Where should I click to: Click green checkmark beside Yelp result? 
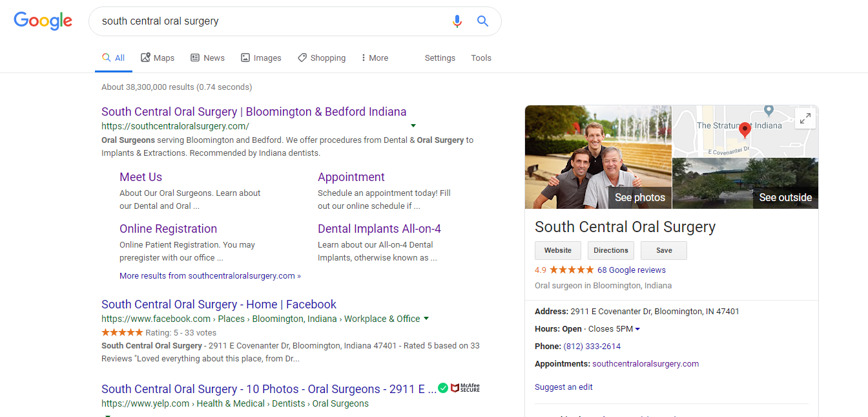point(443,388)
